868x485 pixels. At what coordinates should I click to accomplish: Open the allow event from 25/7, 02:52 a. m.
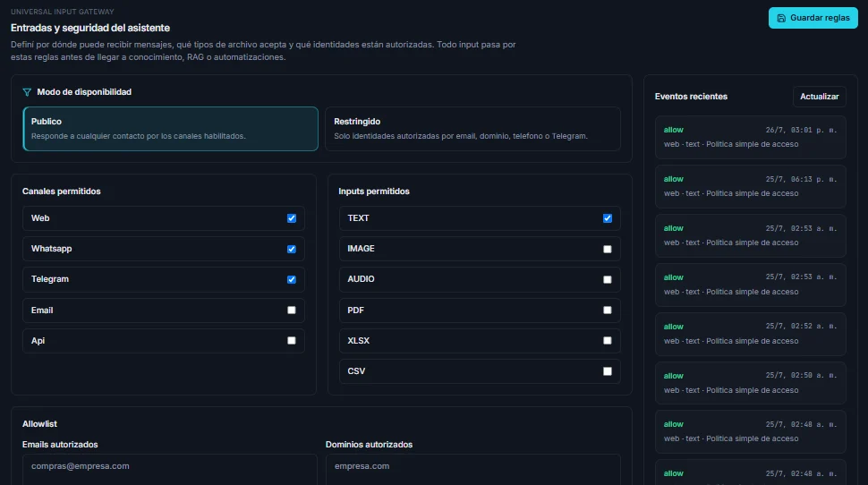750,334
